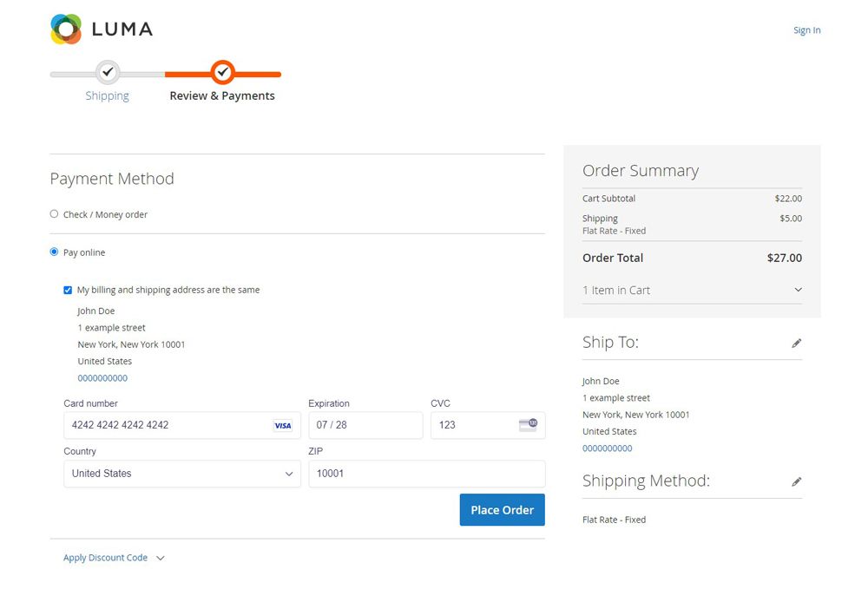
Task: Select the Check / Money order payment option
Action: pos(53,213)
